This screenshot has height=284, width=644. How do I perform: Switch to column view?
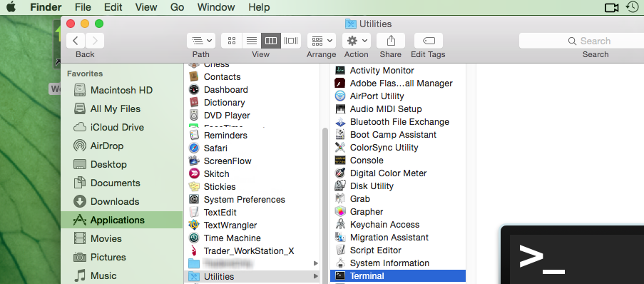click(271, 41)
